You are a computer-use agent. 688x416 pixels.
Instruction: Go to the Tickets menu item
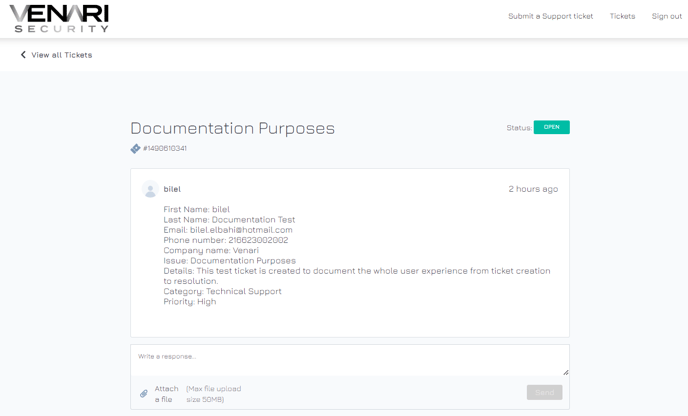[622, 16]
